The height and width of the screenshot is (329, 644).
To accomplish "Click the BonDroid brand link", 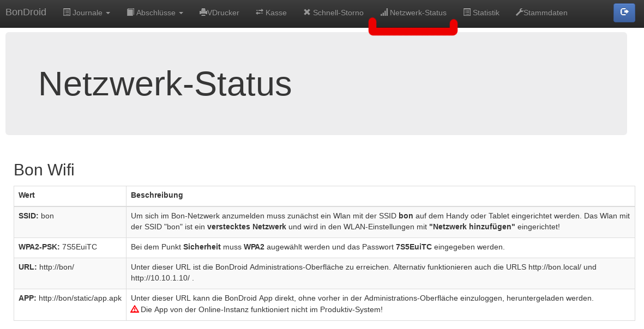I will [26, 12].
